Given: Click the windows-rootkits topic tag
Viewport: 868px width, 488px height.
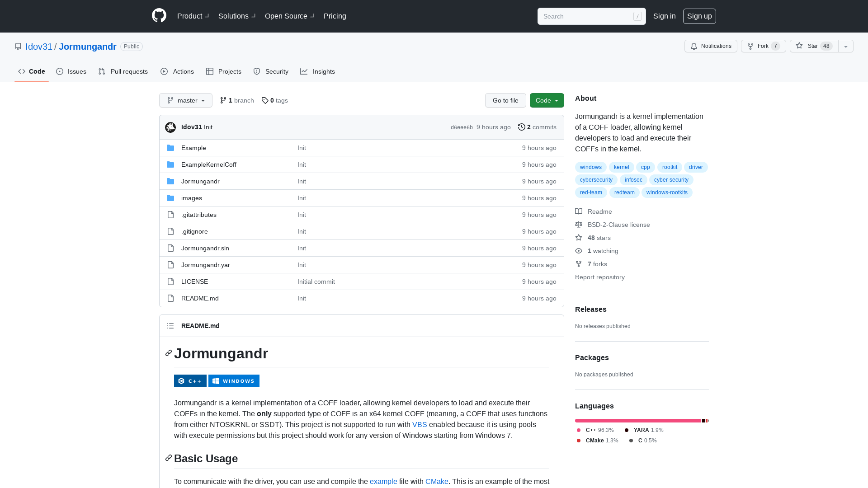Looking at the screenshot, I should (667, 192).
